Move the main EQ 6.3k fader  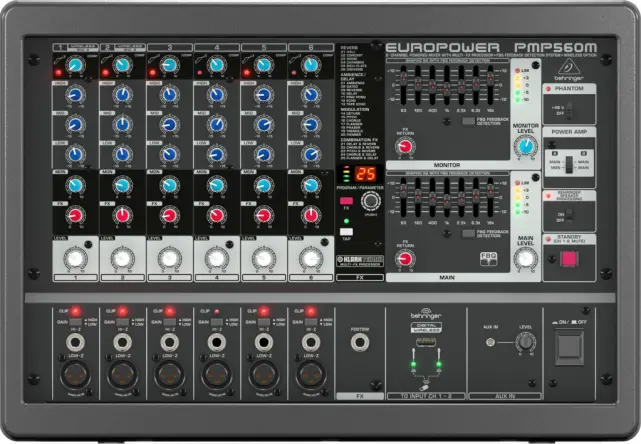pos(476,196)
